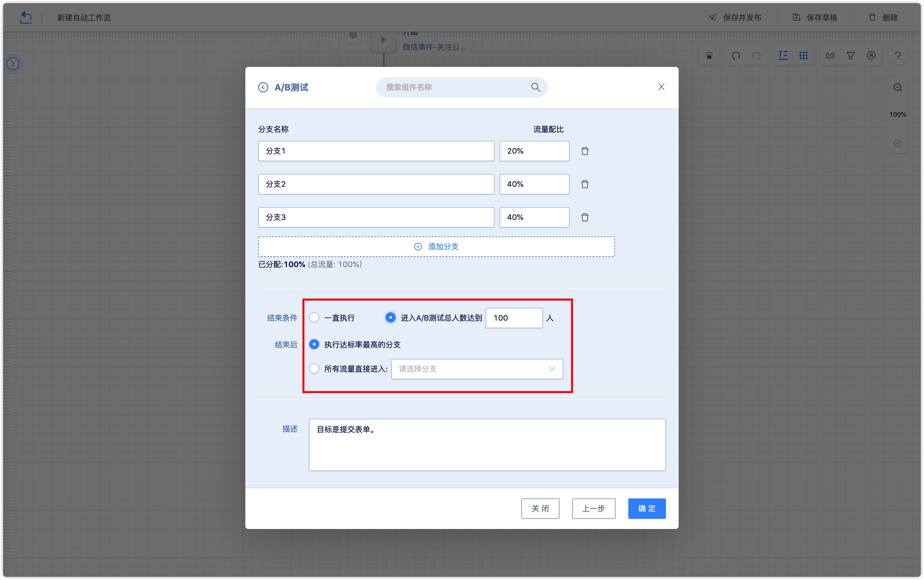Click the zoom in magnifier icon
924x580 pixels.
tap(898, 143)
